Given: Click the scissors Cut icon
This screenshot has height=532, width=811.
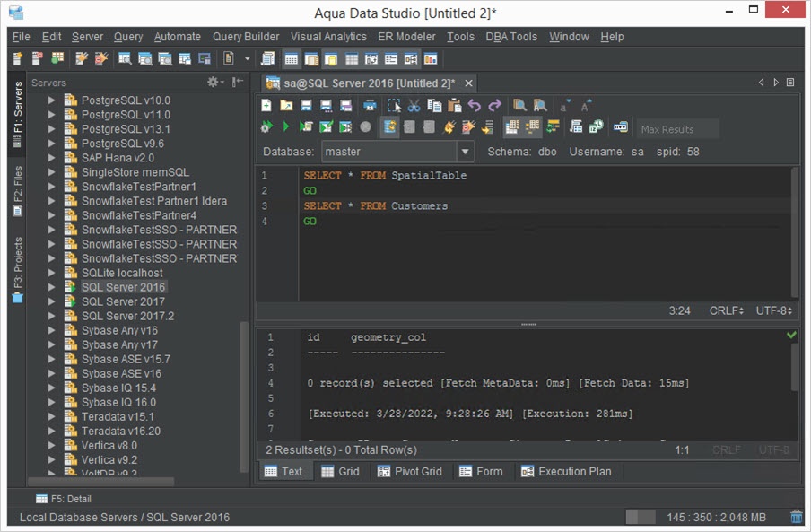Looking at the screenshot, I should pos(414,106).
